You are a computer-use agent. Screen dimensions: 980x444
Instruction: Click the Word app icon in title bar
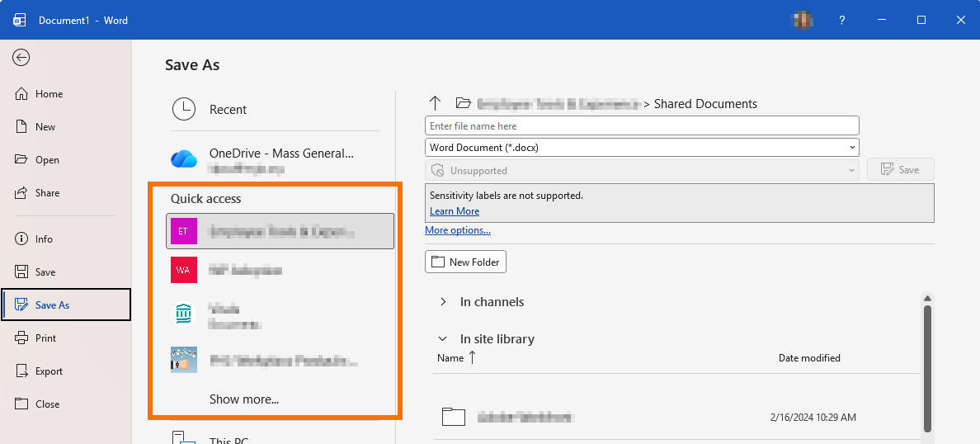(x=19, y=20)
